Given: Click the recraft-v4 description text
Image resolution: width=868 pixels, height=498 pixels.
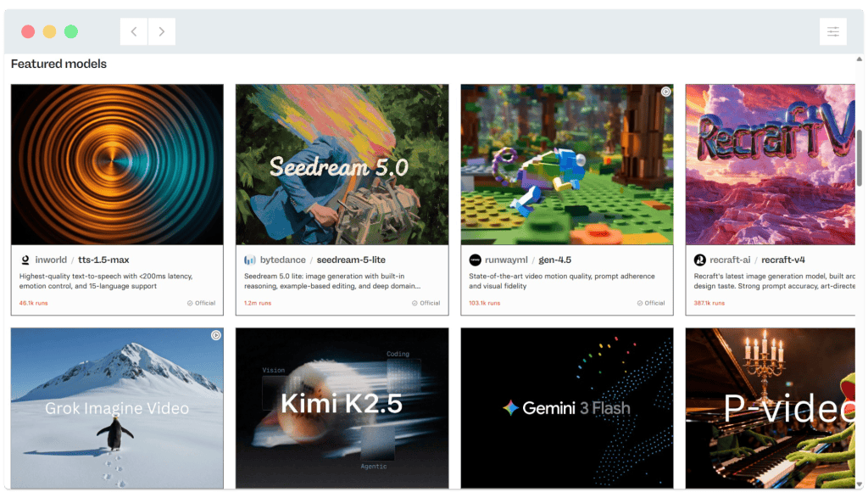Looking at the screenshot, I should pos(775,281).
